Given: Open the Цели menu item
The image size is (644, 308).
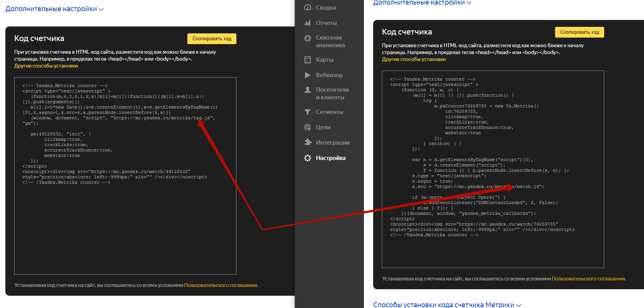Looking at the screenshot, I should pos(323,127).
